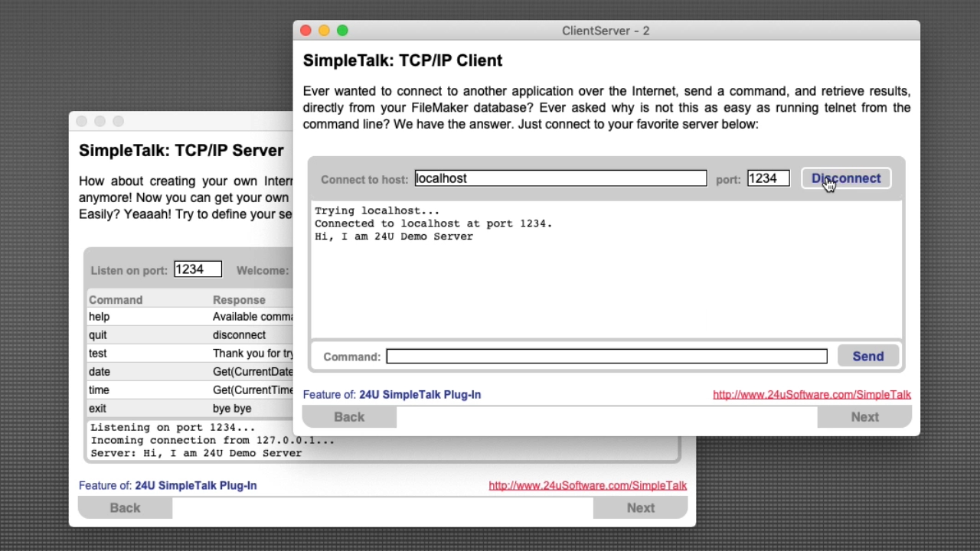Click into the Command input field
Viewport: 980px width, 551px height.
pos(606,356)
